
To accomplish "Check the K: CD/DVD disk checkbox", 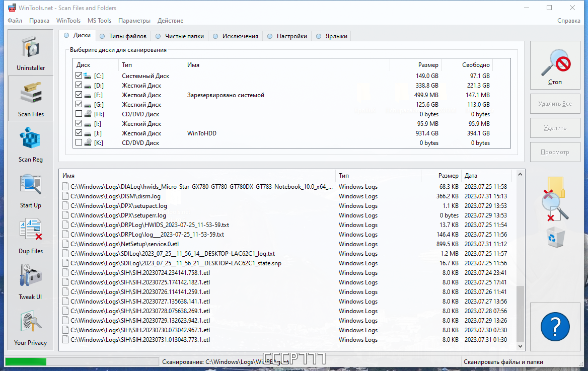I will pyautogui.click(x=79, y=142).
